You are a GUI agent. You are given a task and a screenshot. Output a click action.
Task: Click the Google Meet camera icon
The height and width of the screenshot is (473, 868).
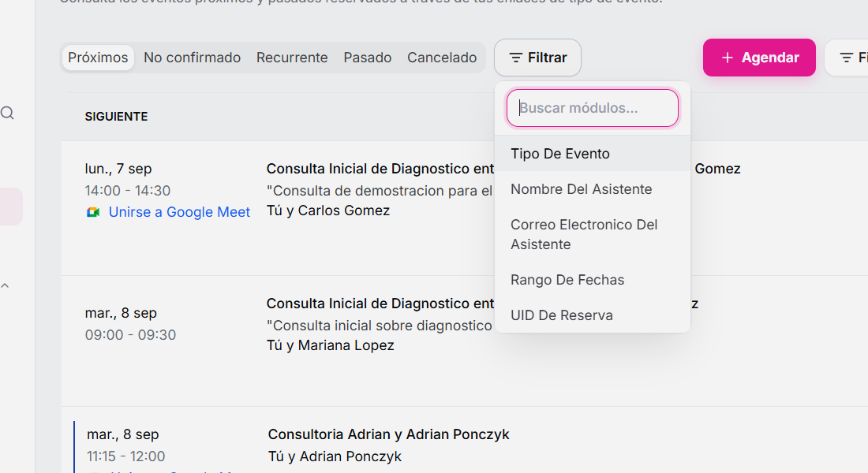[93, 212]
